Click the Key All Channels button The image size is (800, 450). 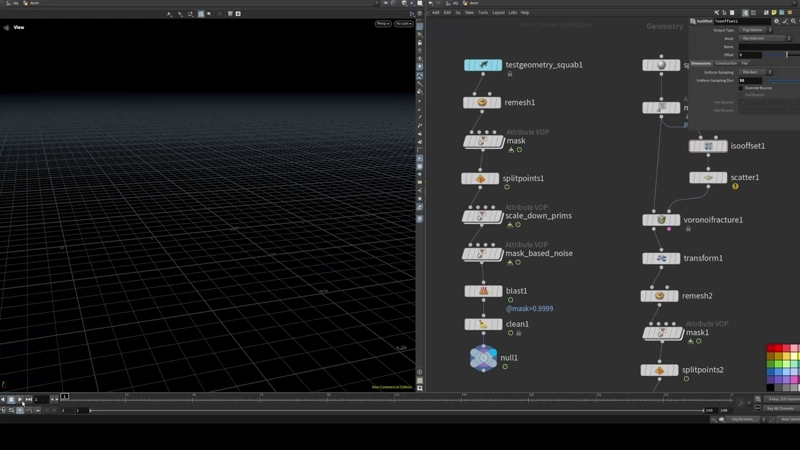(780, 409)
